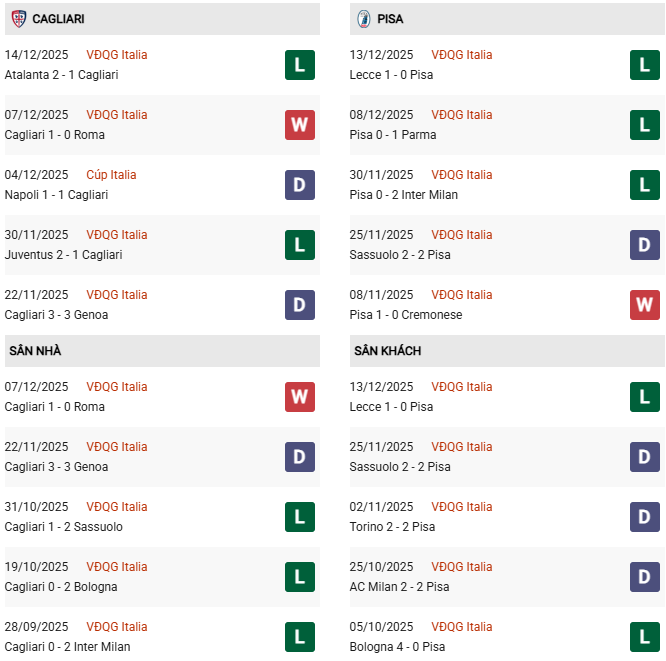This screenshot has width=666, height=661.
Task: Open the SÂN NHÀ section header
Action: pyautogui.click(x=35, y=351)
